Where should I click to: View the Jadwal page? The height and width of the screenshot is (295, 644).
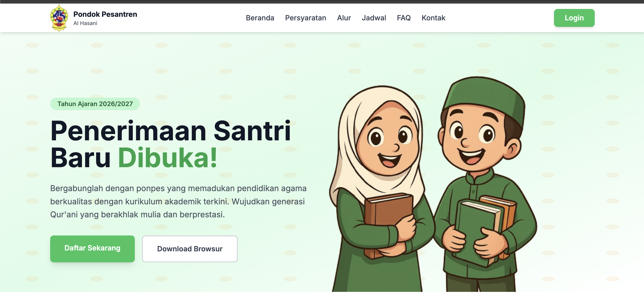374,18
